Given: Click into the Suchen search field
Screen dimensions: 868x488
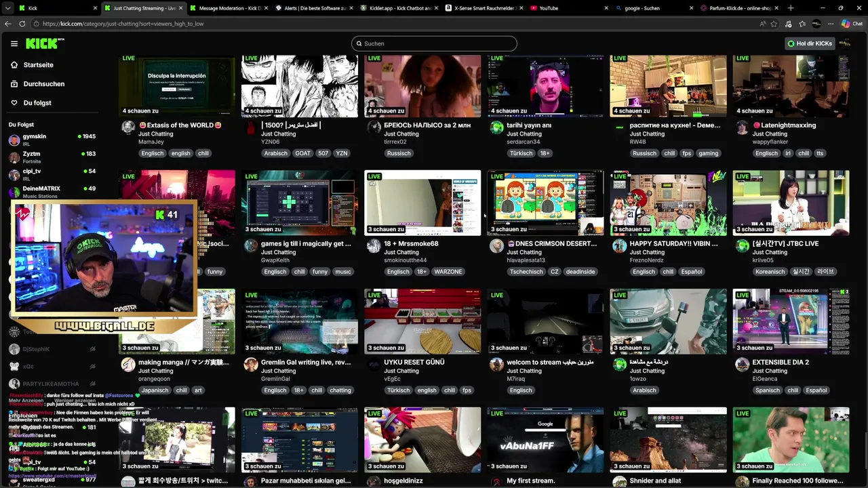Looking at the screenshot, I should click(x=434, y=43).
